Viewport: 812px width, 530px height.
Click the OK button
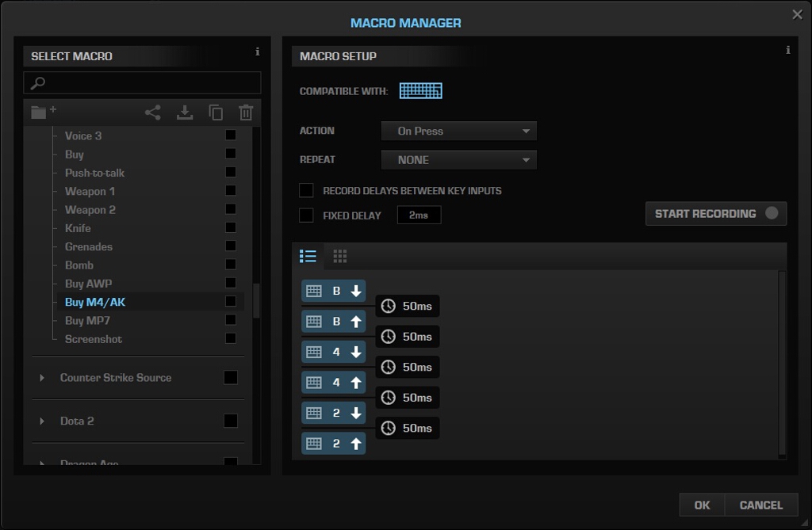(702, 505)
